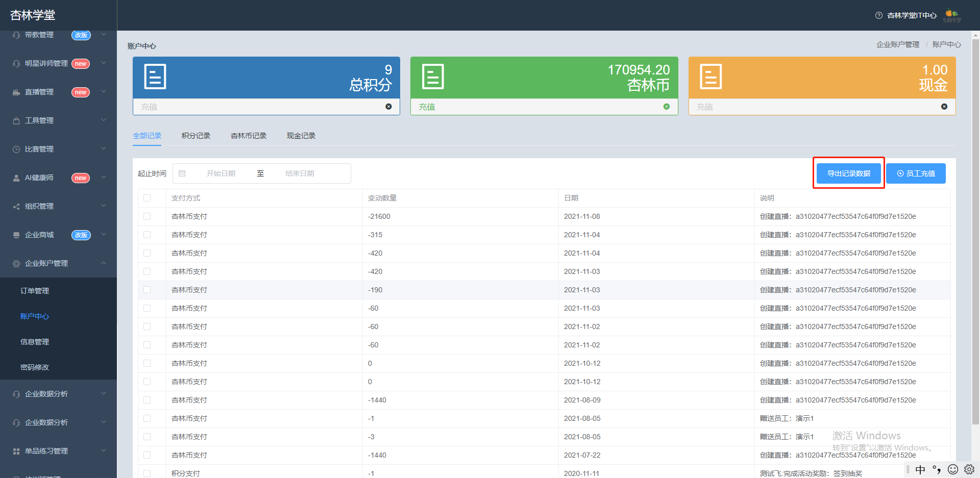Switch to 杏林币记录 tab
The height and width of the screenshot is (478, 980).
(249, 136)
